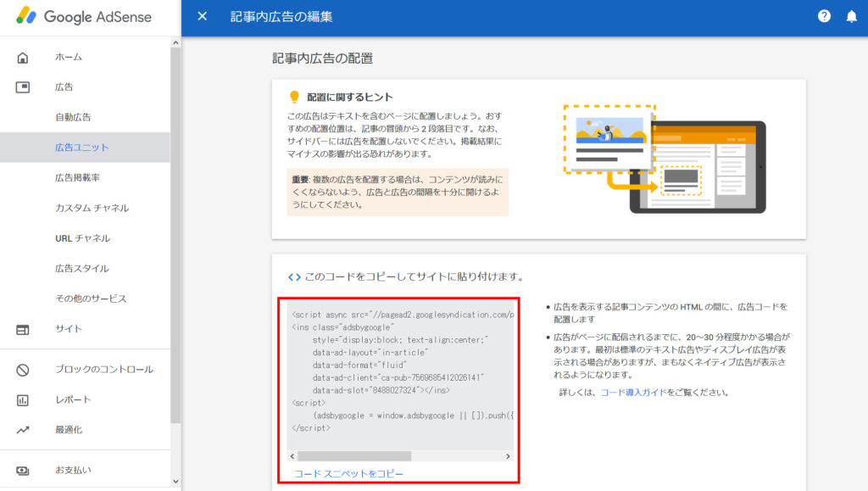Click the sidebar scroll up arrow
Screen dimensions: 868x491
click(175, 42)
